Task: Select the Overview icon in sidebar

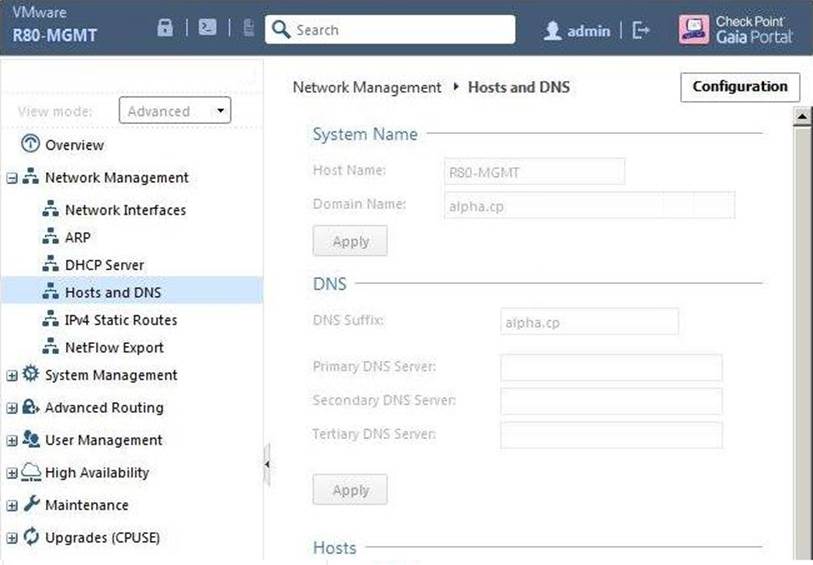Action: pos(29,145)
